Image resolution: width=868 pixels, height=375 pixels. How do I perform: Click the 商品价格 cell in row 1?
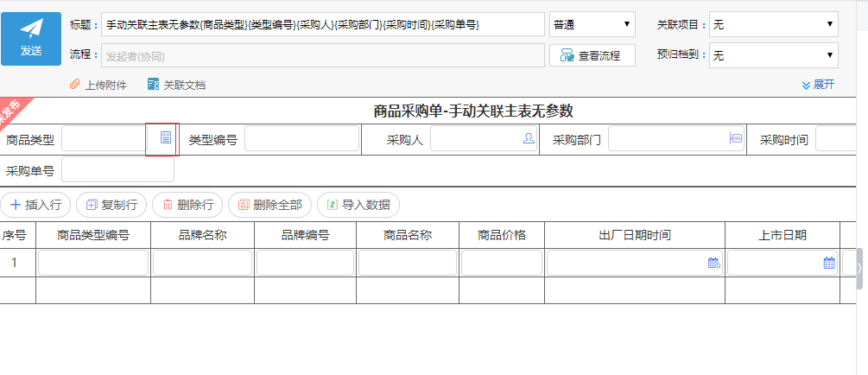[502, 263]
